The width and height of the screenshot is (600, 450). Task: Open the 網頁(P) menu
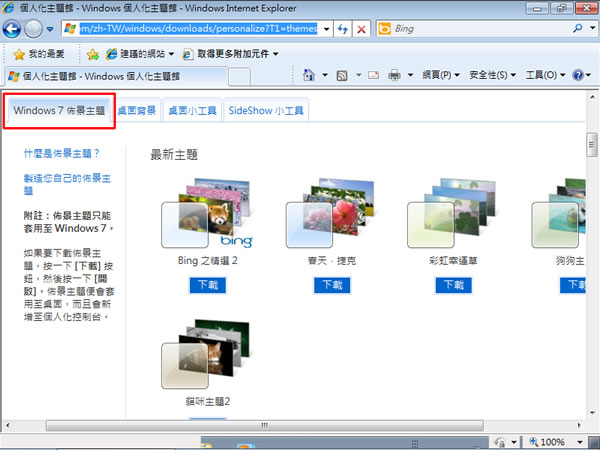pyautogui.click(x=440, y=75)
